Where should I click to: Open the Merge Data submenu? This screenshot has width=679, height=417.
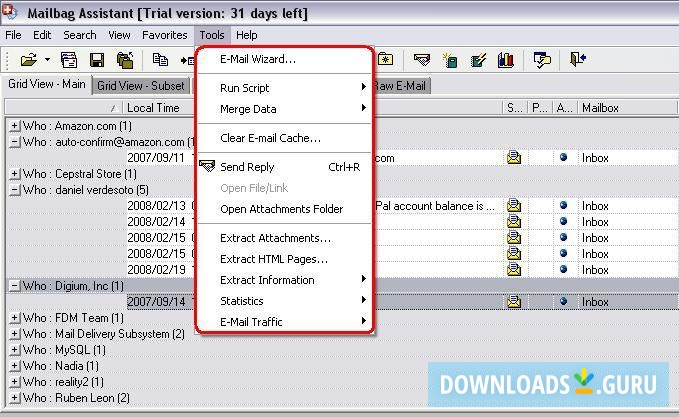[x=285, y=109]
